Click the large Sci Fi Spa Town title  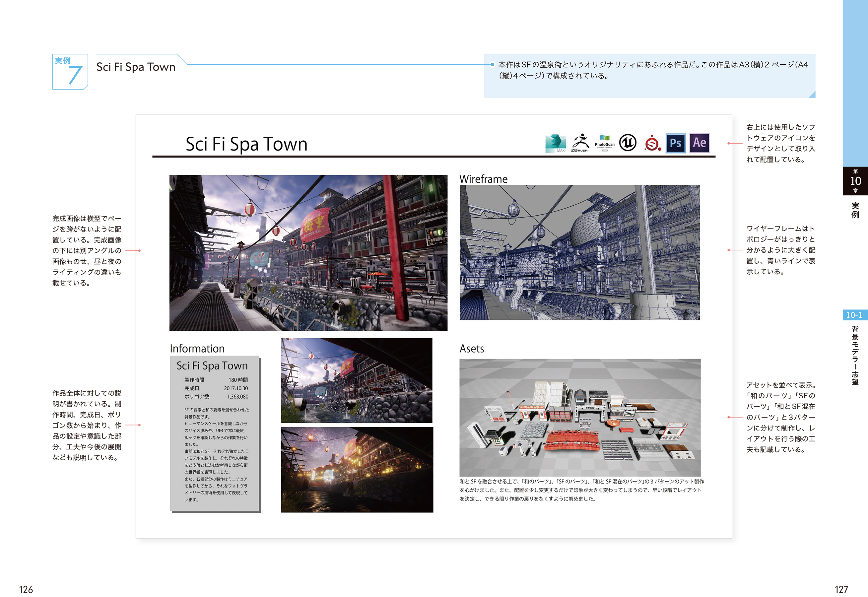(246, 144)
